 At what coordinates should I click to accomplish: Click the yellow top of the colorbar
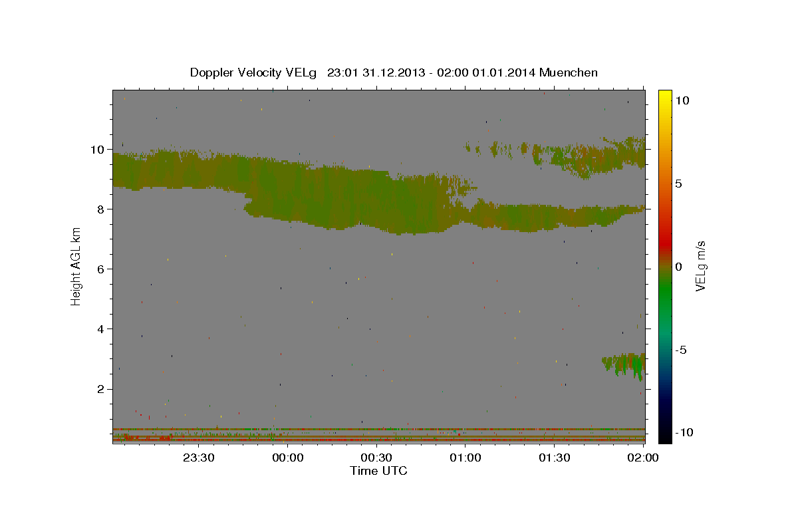pos(665,96)
